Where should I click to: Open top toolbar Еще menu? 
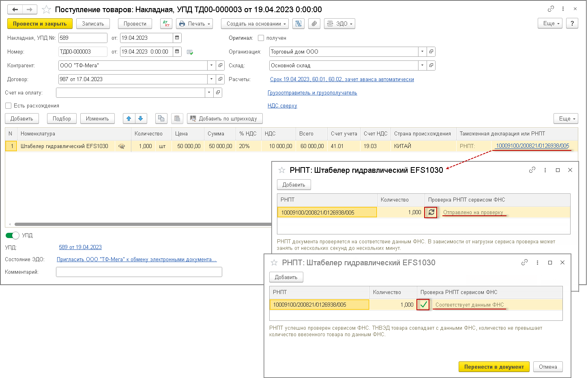coord(550,23)
